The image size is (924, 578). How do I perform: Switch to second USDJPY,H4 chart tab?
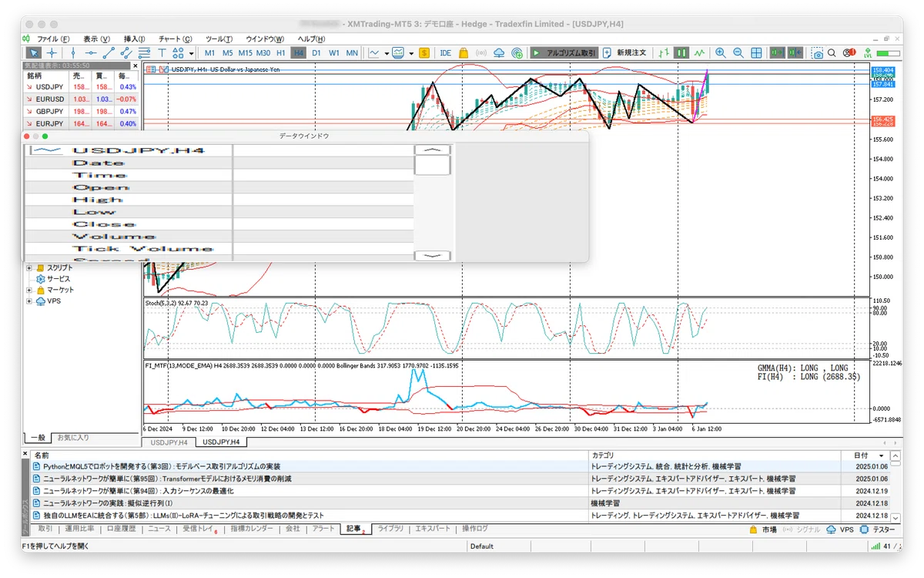coord(220,442)
